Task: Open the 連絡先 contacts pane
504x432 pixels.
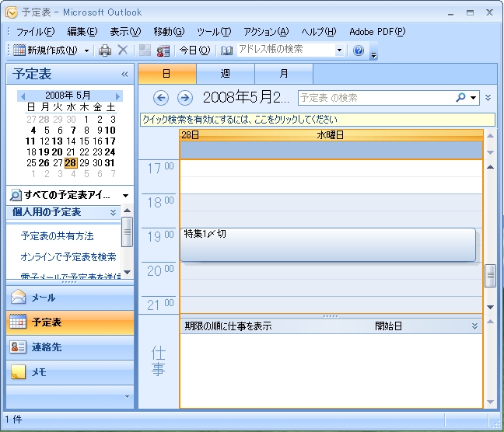Action: pyautogui.click(x=70, y=347)
